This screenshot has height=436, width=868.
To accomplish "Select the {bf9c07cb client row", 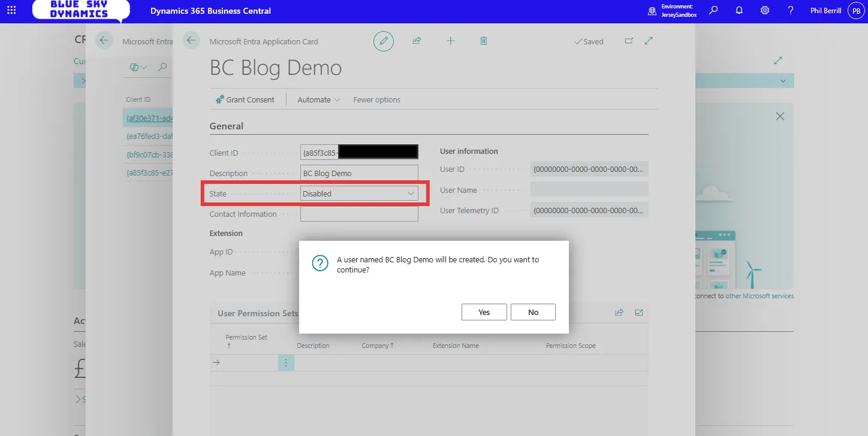I will pyautogui.click(x=149, y=154).
